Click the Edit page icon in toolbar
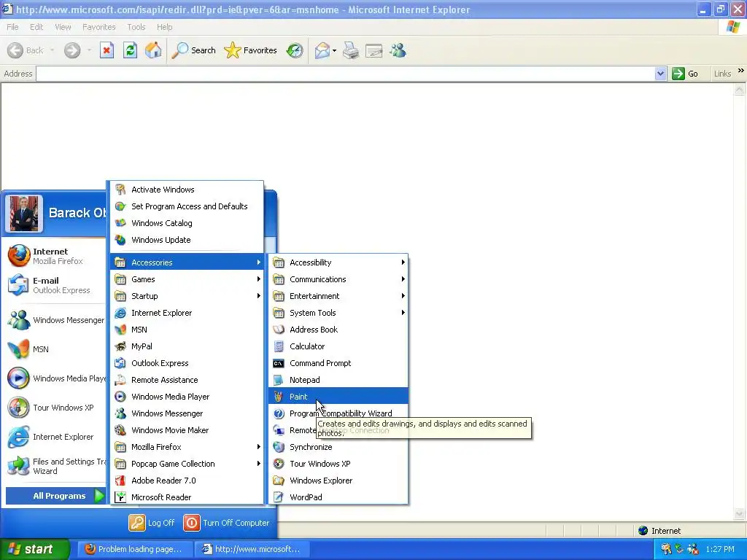 [x=374, y=50]
